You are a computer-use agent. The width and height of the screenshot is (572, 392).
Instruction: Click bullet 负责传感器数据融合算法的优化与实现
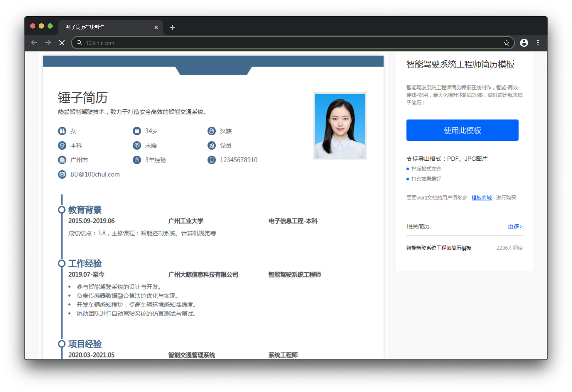[128, 296]
